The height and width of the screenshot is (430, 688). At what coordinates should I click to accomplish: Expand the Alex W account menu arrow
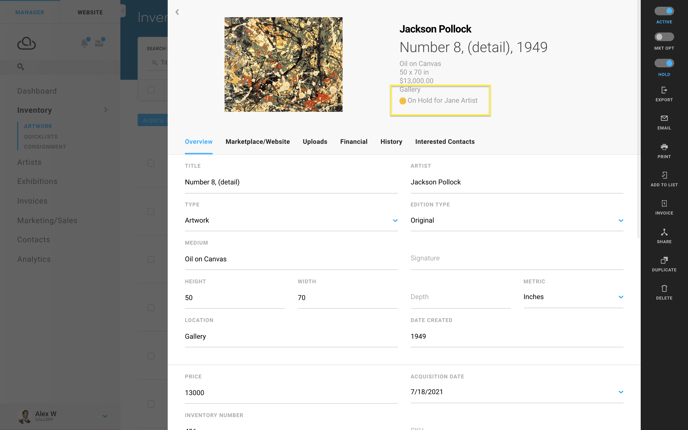(x=105, y=416)
